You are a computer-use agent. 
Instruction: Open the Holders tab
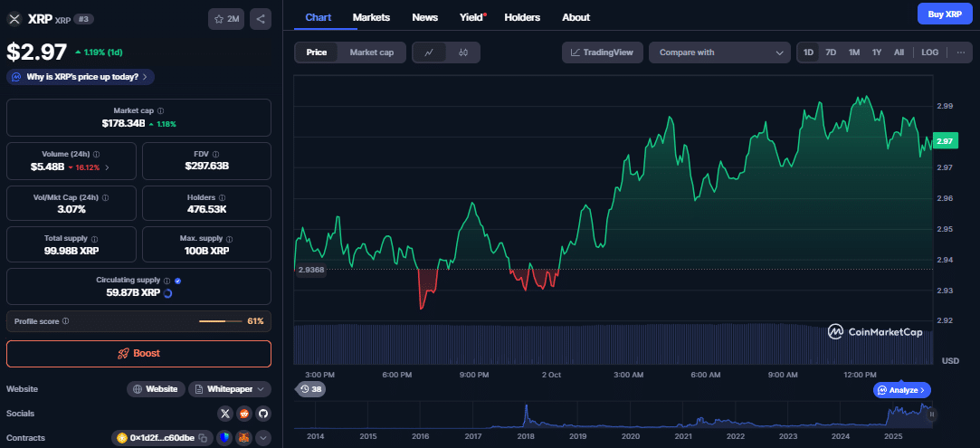522,17
